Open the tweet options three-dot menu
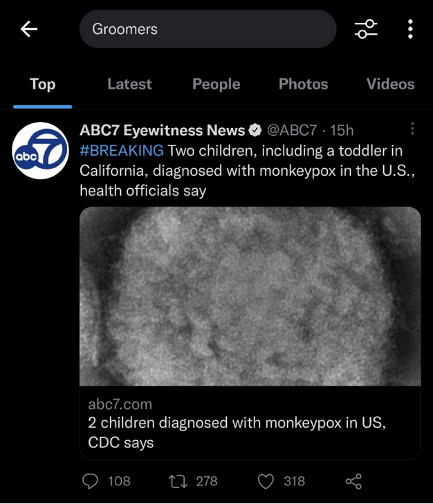Viewport: 433px width, 504px height. [412, 129]
